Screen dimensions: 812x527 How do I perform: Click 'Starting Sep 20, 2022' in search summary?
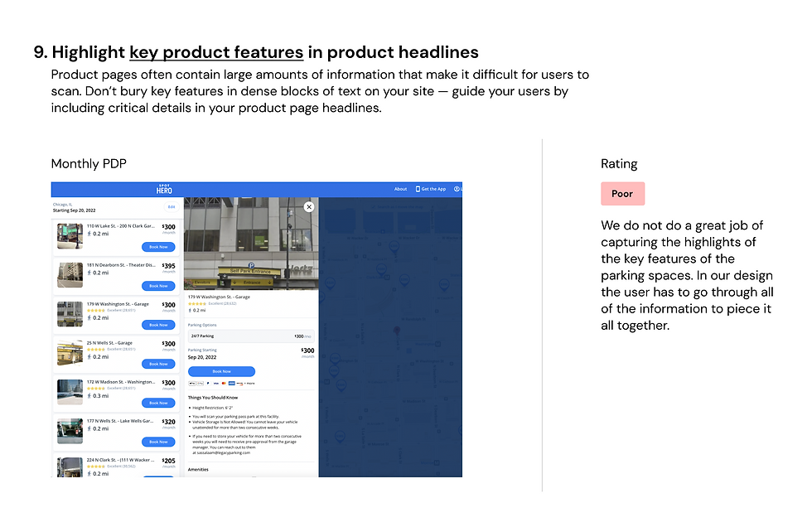point(74,210)
